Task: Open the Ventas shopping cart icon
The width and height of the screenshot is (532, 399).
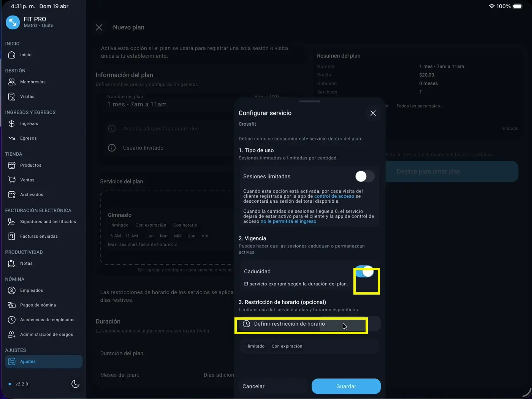Action: tap(11, 180)
